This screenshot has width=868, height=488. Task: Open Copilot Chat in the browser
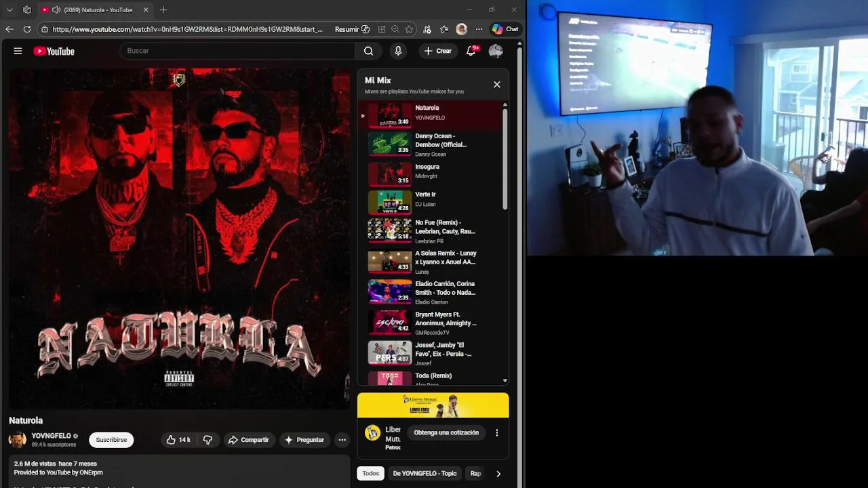click(x=505, y=29)
